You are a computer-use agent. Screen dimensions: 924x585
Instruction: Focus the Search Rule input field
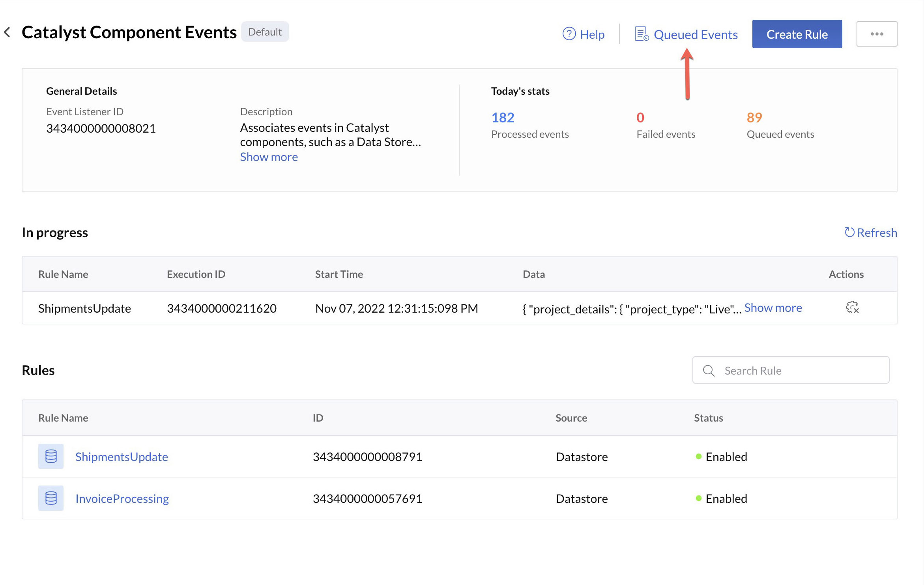(791, 370)
